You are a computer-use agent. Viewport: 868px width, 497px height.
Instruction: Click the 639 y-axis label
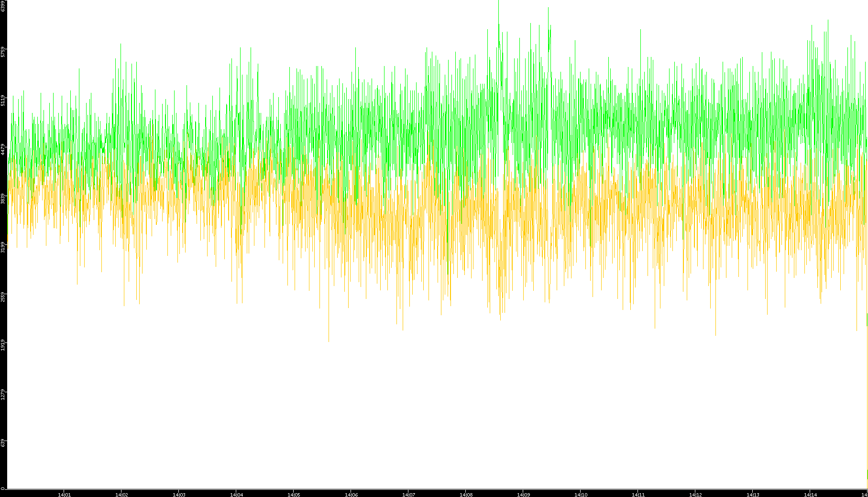coord(3,443)
